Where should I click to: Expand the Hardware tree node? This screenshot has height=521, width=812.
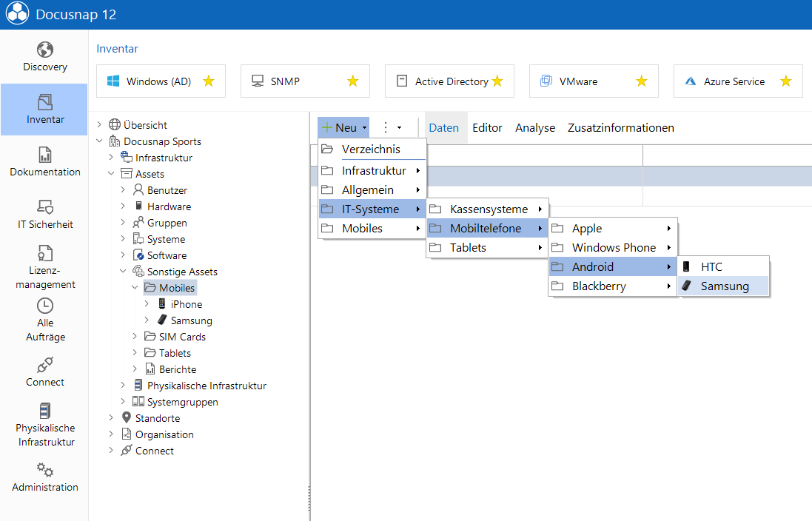[124, 206]
